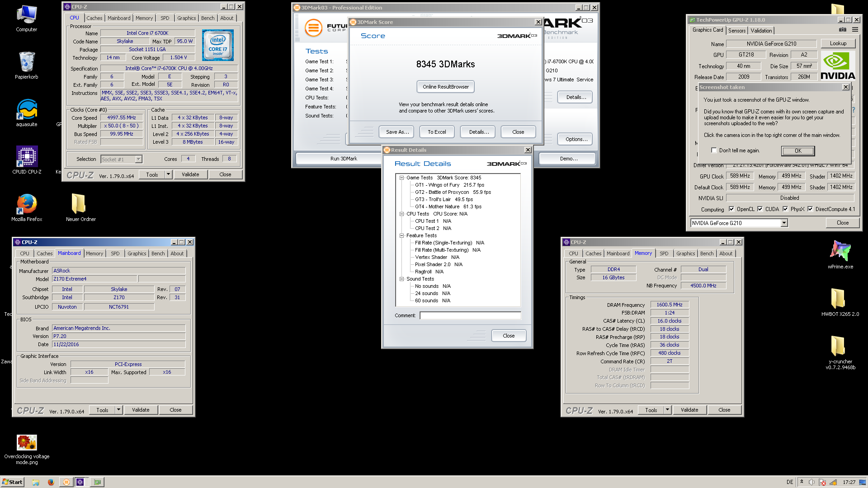Open Tools dropdown arrow in Mainboard CPU-Z window
Image resolution: width=868 pixels, height=488 pixels.
pyautogui.click(x=118, y=410)
